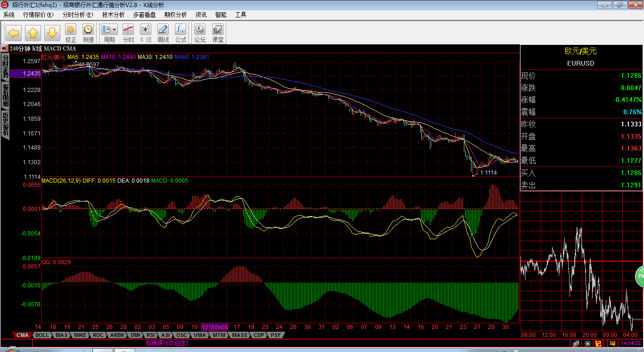Open the 行情报价 menu

coord(38,15)
